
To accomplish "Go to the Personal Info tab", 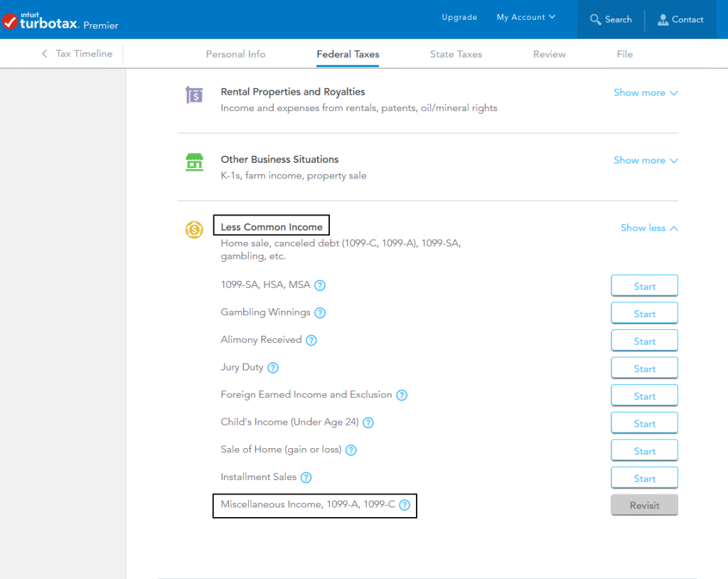I will coord(235,54).
